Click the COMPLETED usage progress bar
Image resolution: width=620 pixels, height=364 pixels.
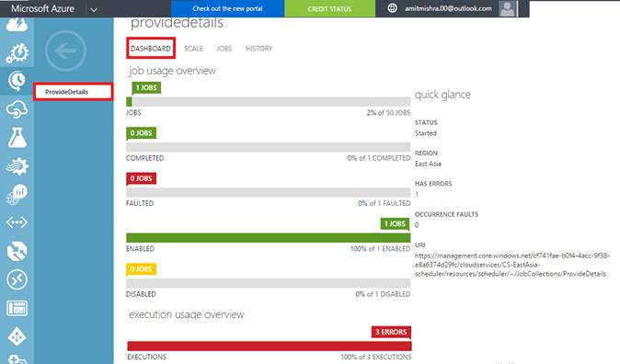click(x=268, y=147)
